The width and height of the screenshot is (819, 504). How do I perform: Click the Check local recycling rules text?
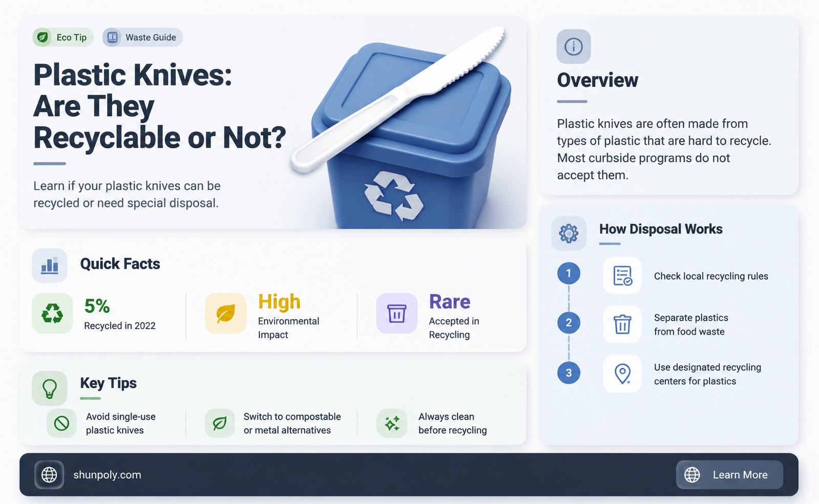click(711, 276)
